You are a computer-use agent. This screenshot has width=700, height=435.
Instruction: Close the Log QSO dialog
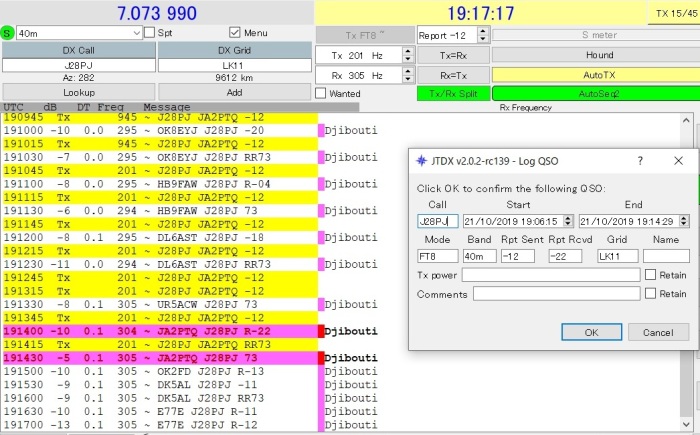click(x=678, y=161)
